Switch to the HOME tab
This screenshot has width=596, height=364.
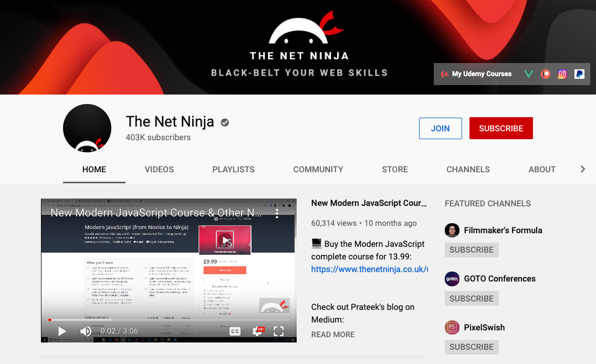(95, 170)
